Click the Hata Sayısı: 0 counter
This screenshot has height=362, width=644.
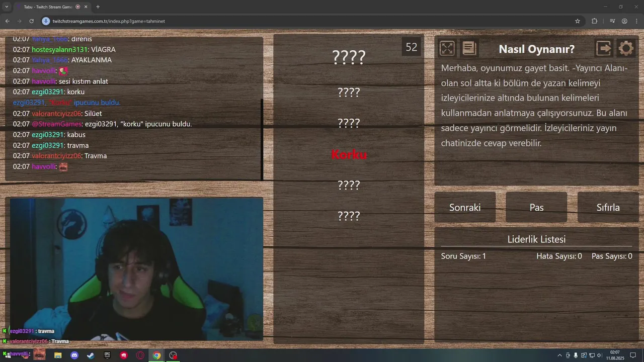click(559, 256)
